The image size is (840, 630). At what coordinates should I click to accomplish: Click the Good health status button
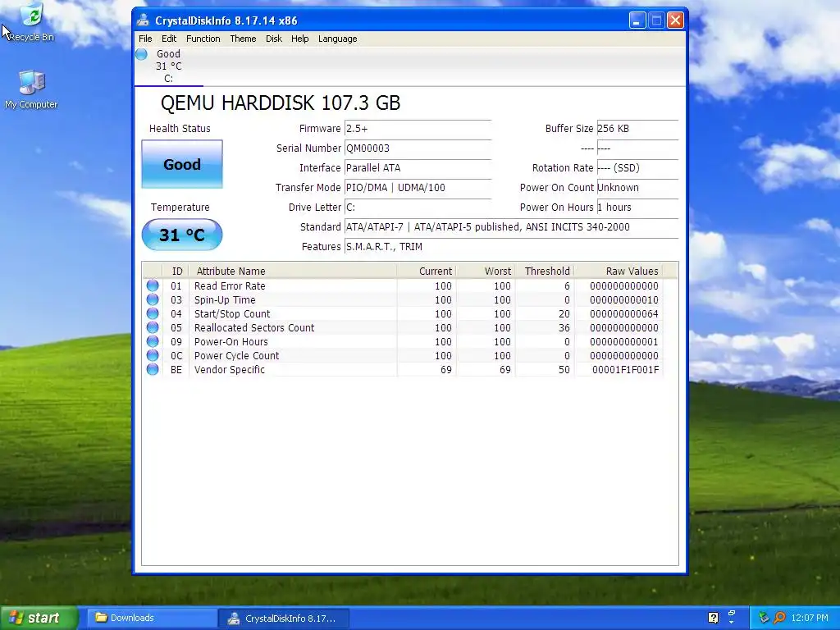point(182,164)
